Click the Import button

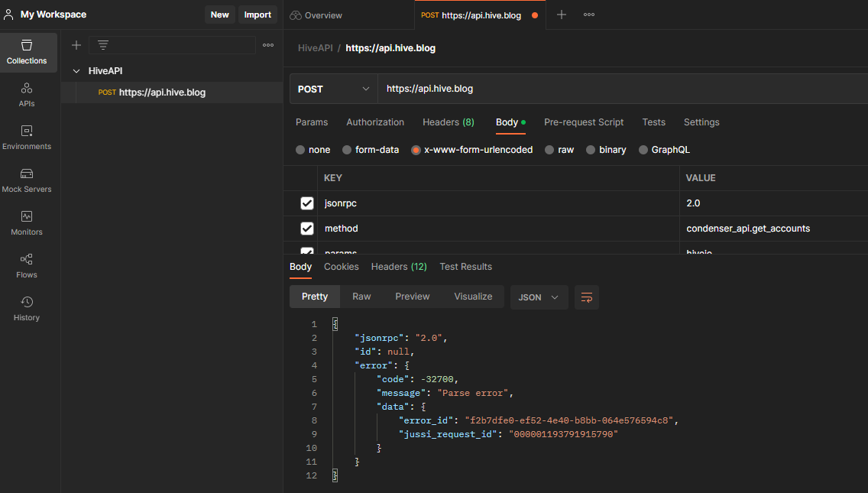point(257,15)
